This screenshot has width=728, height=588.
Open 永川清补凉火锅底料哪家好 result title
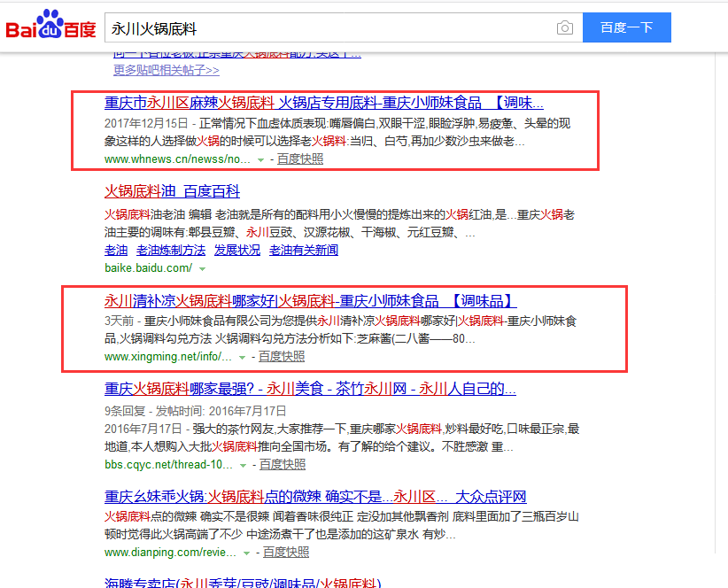310,300
